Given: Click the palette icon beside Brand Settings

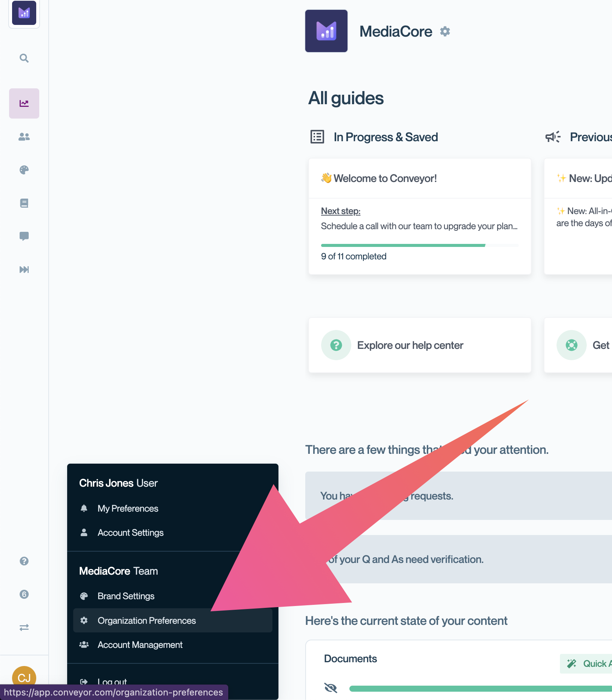Looking at the screenshot, I should 84,596.
